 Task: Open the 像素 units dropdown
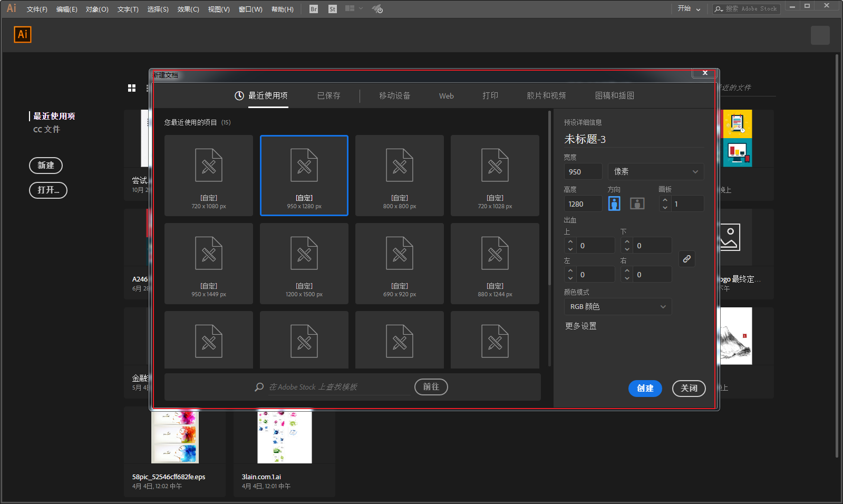click(656, 171)
